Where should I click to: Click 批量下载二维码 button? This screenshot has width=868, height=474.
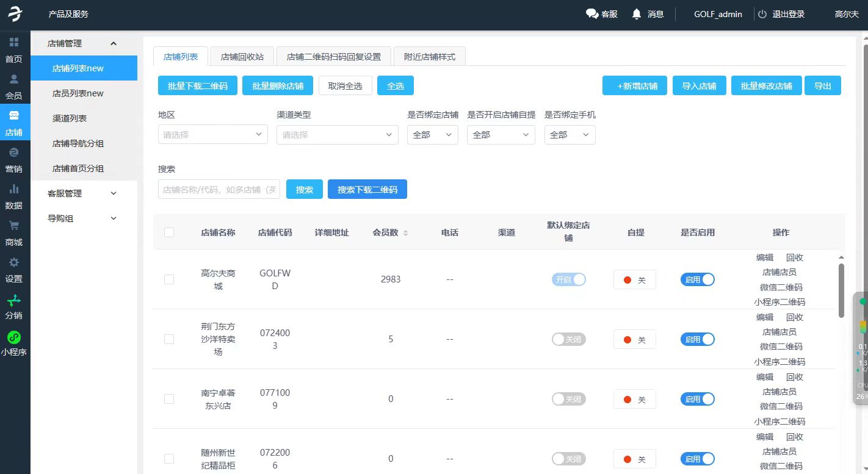(198, 86)
